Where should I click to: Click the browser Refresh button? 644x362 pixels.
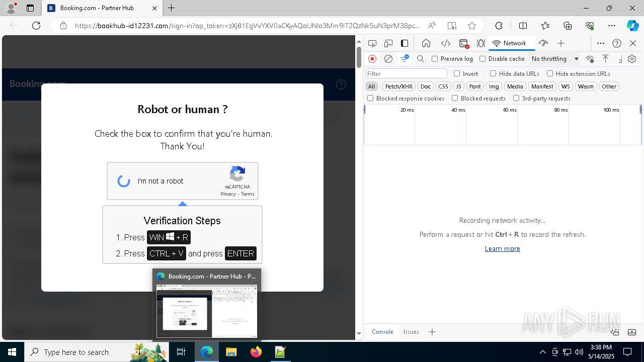point(36,26)
